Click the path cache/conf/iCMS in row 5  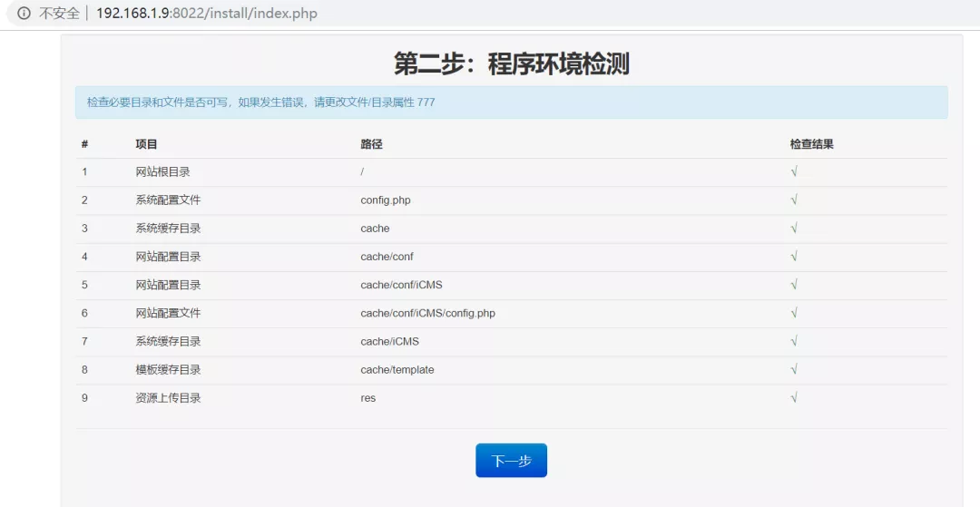[401, 285]
